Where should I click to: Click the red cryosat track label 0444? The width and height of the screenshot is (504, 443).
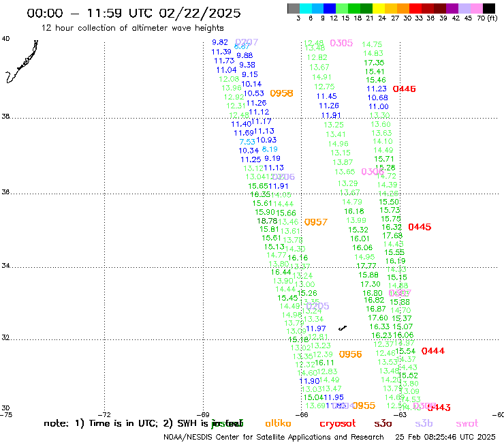click(433, 351)
